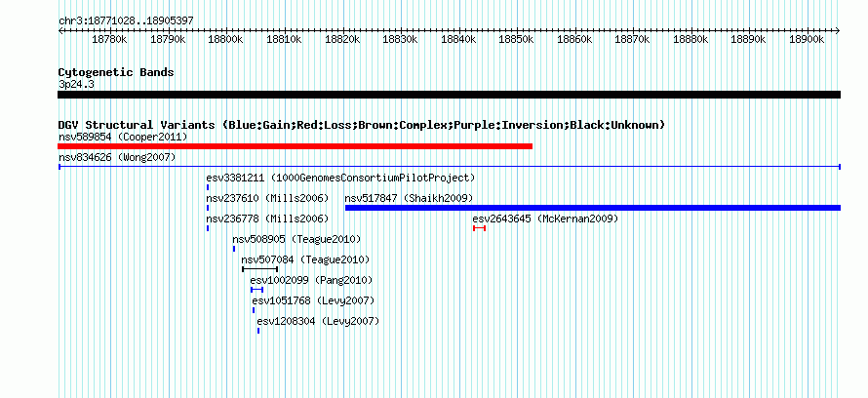Click the 18860k ruler mark
Viewport: 868px width, 398px height.
(x=574, y=40)
